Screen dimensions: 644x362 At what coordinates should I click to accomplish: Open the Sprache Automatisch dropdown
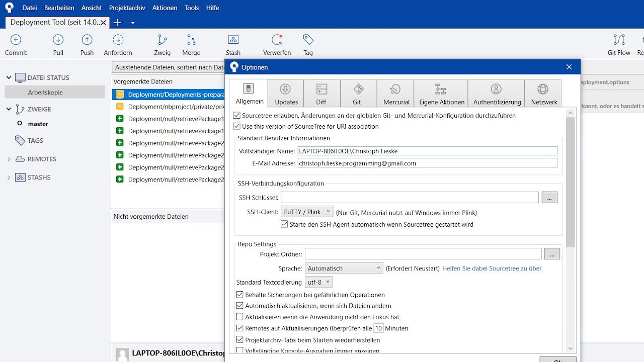[344, 268]
